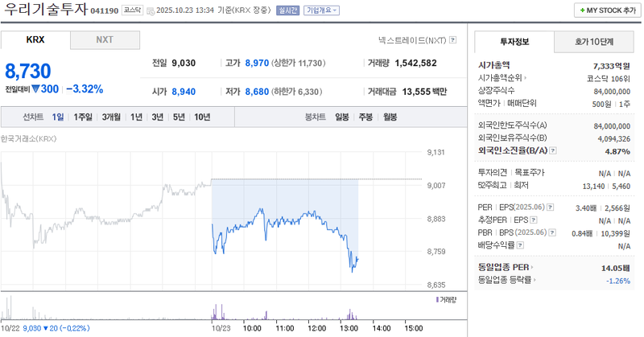Open help icon beside 외국인소진율(B/A)
Screen dimensions: 644x337
point(553,150)
